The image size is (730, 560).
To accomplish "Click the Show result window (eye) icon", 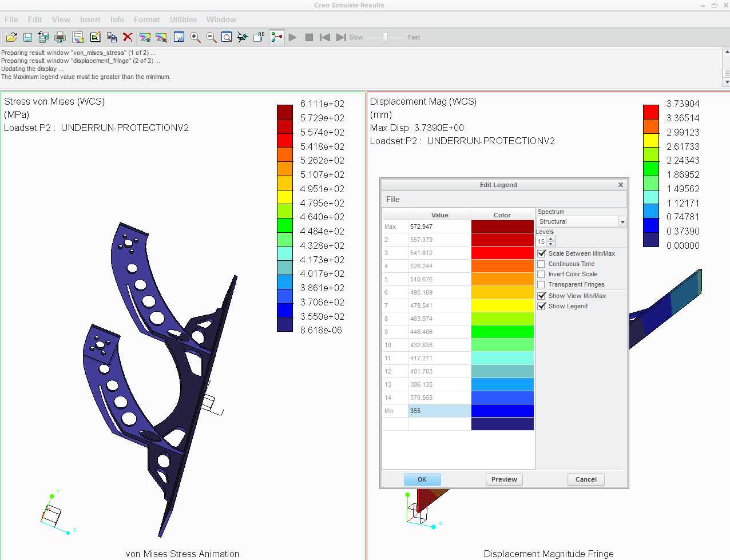I will (145, 37).
